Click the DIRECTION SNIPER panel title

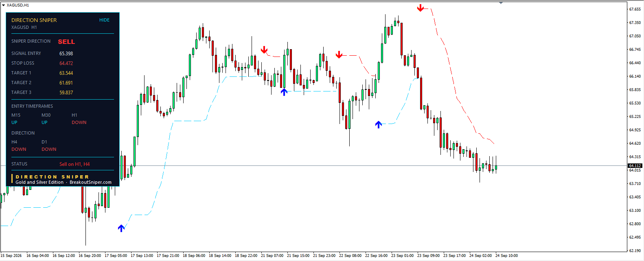click(34, 20)
